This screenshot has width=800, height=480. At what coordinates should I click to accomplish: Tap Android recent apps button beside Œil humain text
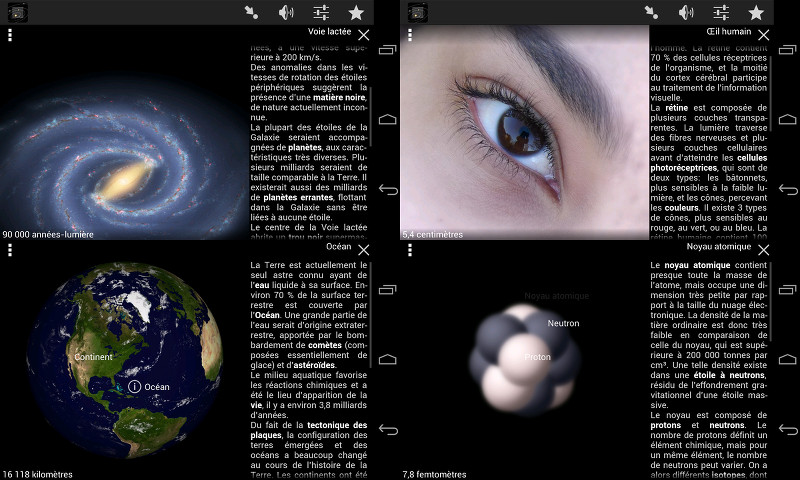pyautogui.click(x=788, y=49)
